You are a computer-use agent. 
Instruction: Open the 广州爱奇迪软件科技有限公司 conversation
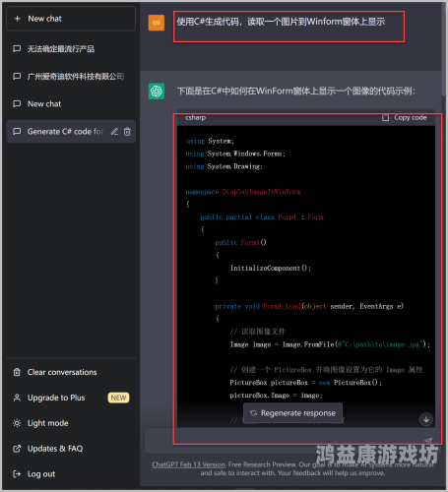coord(71,77)
